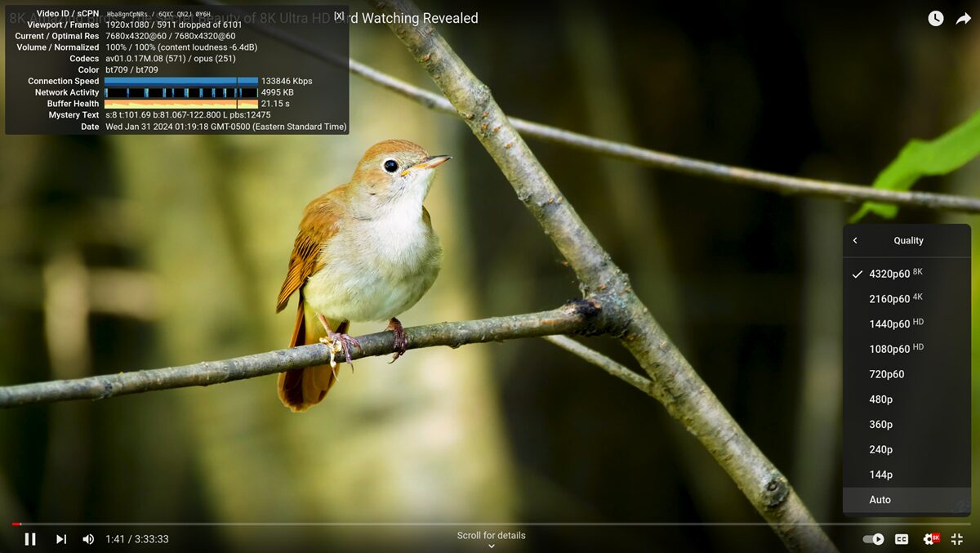Click the 133846 Kbps value
This screenshot has height=553, width=980.
coord(287,81)
